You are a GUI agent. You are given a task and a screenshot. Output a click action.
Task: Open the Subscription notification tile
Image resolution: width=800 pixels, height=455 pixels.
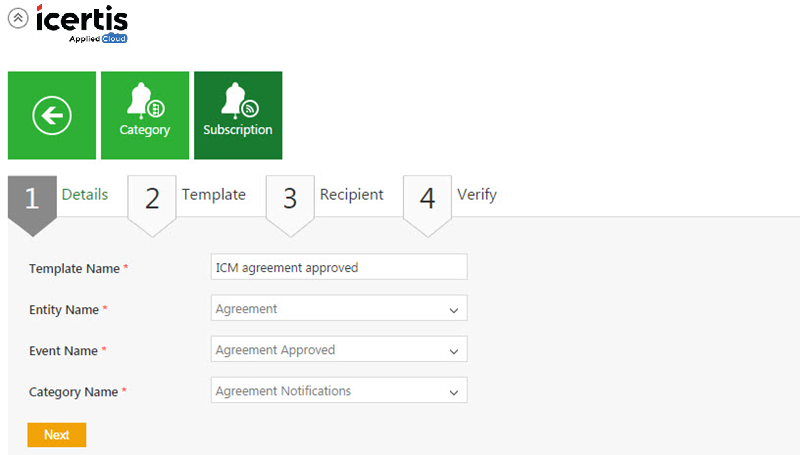238,115
